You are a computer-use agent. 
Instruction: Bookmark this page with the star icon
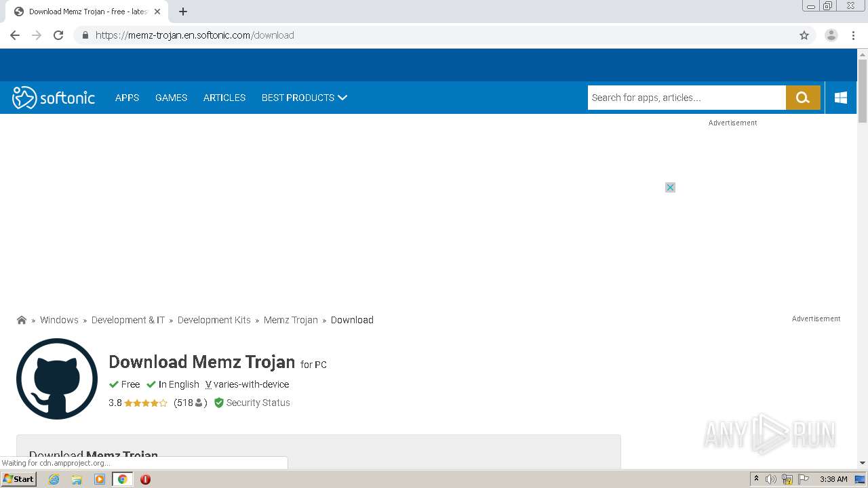coord(804,35)
